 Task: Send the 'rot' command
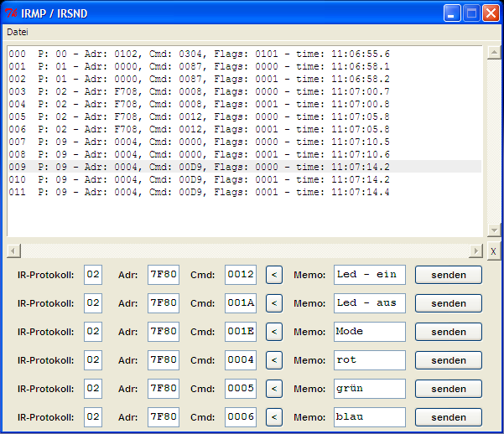click(449, 360)
